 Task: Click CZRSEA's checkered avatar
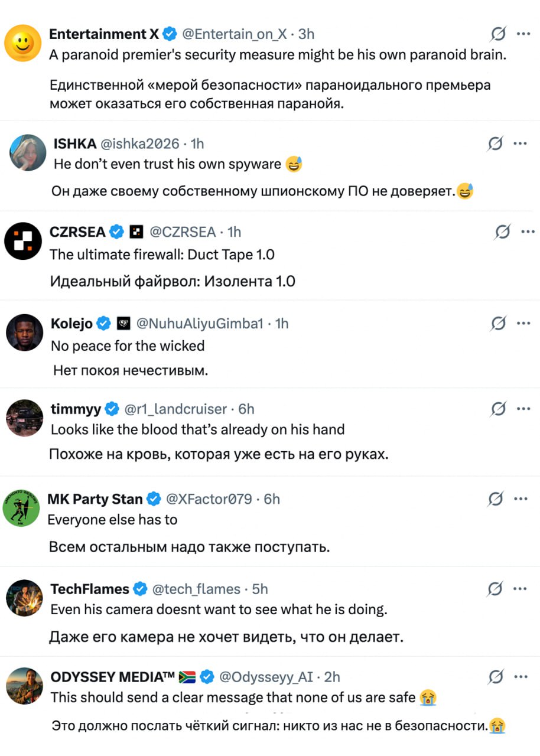(23, 241)
